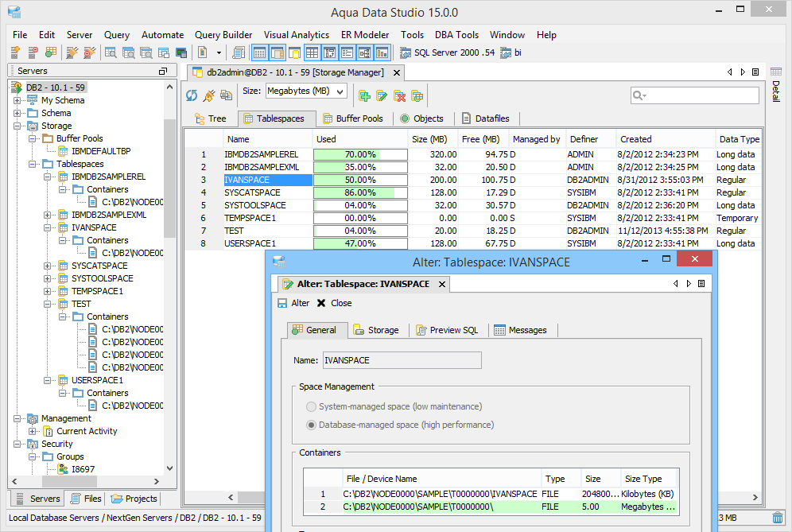Click the reconnect plug icon in Storage Manager
The image size is (792, 532).
tap(208, 95)
